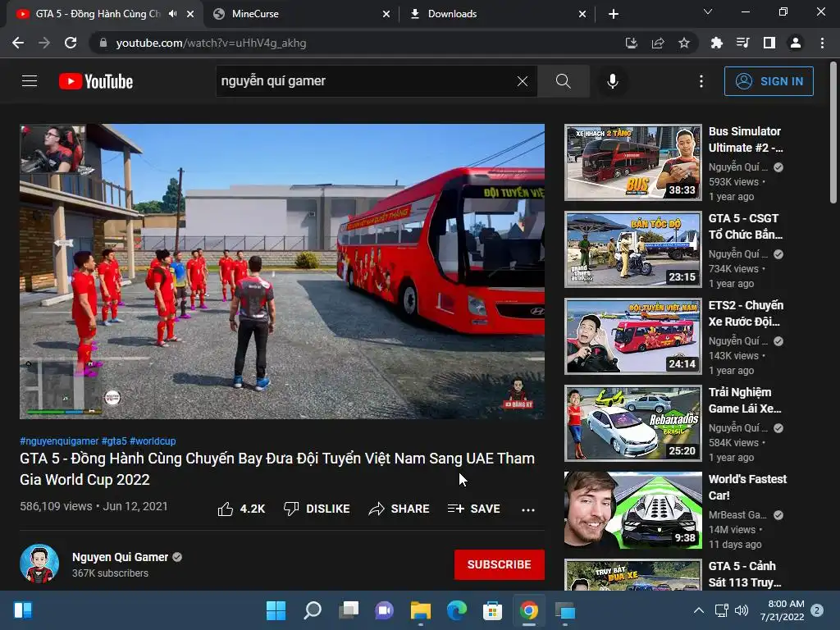Click the magnifier search button
Image resolution: width=840 pixels, height=630 pixels.
tap(563, 81)
